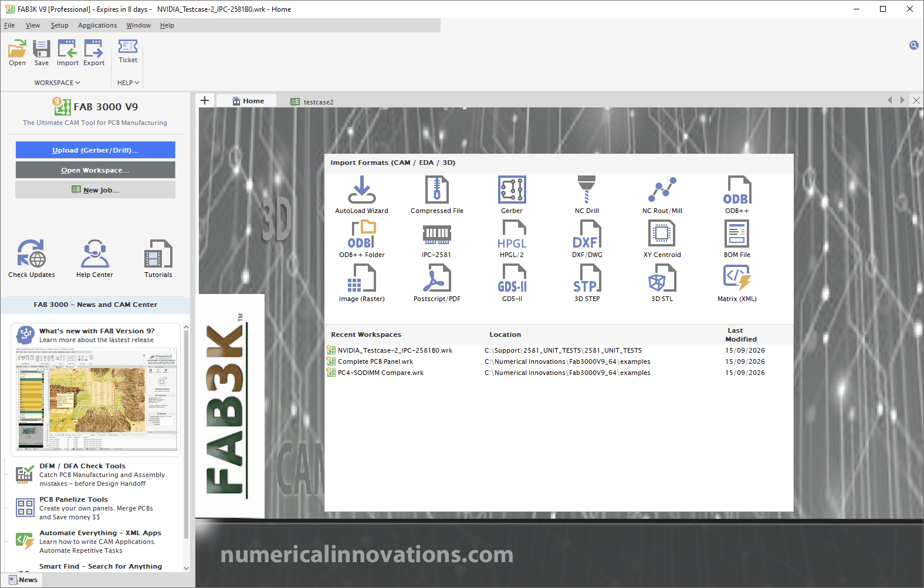Switch to the testcase2 tab
924x588 pixels.
click(312, 102)
